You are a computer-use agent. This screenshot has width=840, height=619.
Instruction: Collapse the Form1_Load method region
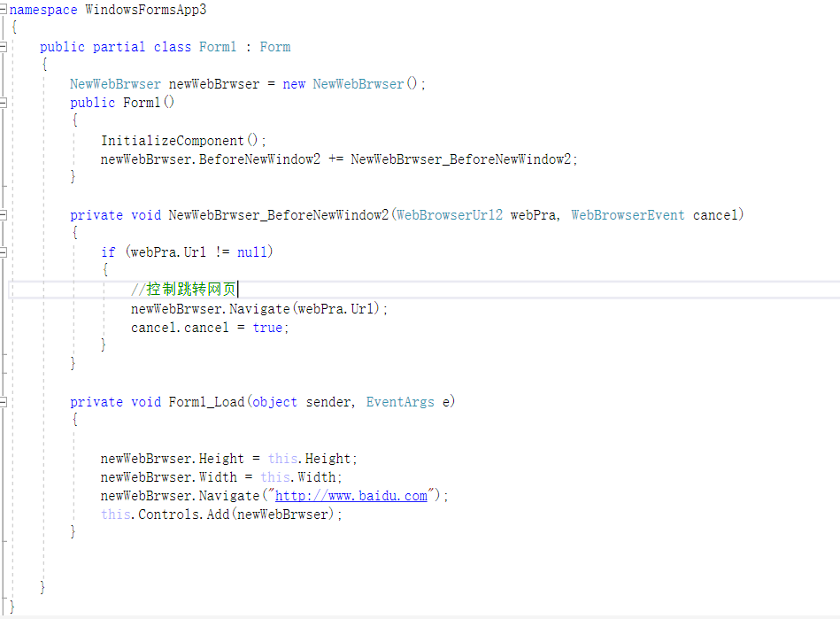[x=3, y=402]
